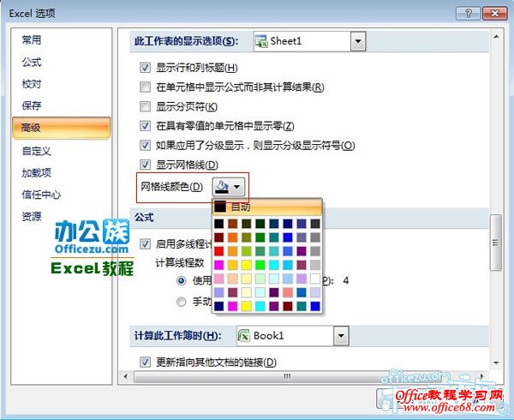
Task: Click the Book1 workbook icon
Action: tap(244, 336)
